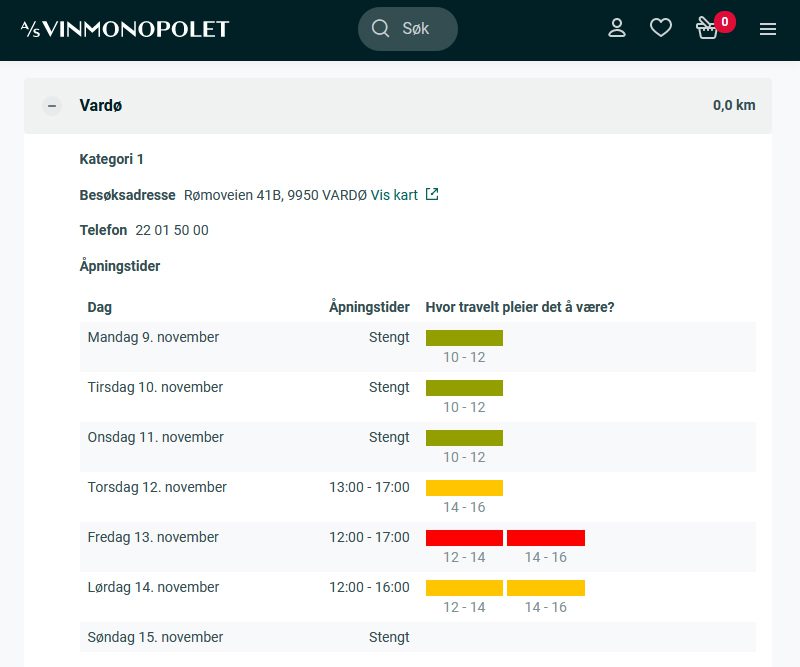Image resolution: width=800 pixels, height=667 pixels.
Task: Click the green bar for Onsdag
Action: pyautogui.click(x=464, y=438)
